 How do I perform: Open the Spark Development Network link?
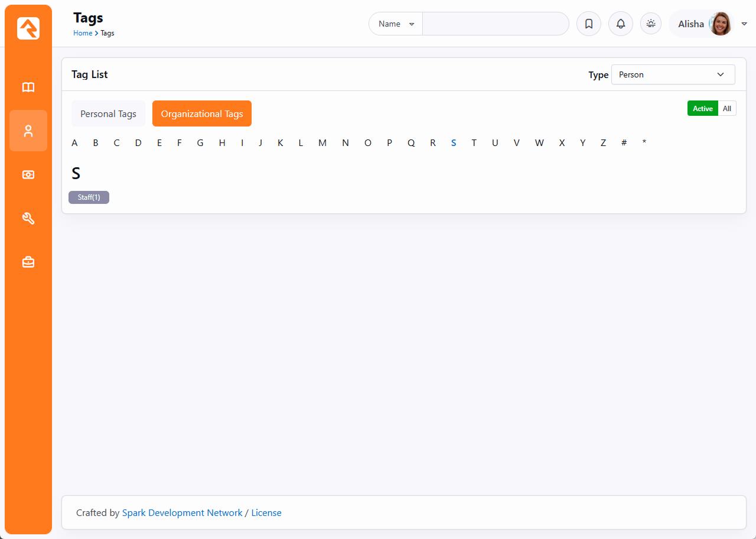[x=182, y=513]
